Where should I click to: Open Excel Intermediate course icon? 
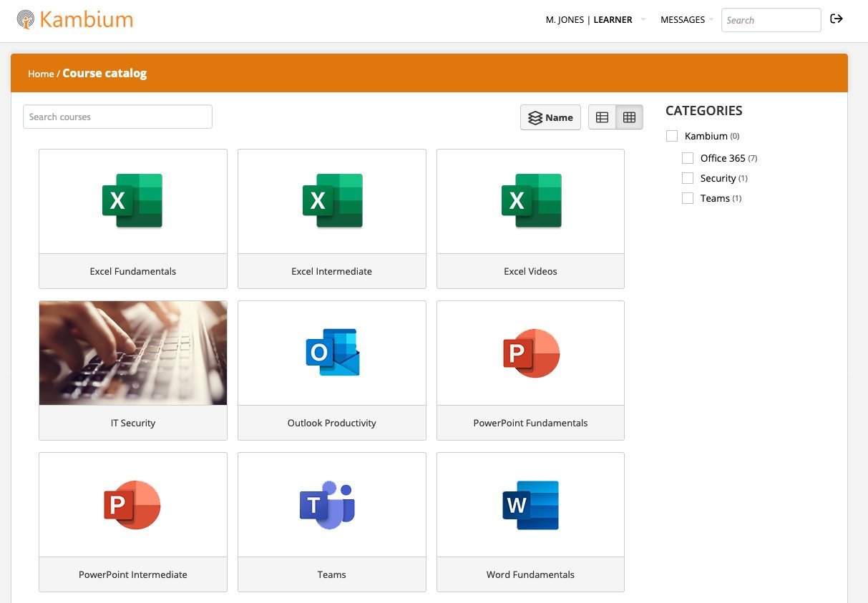[x=332, y=201]
